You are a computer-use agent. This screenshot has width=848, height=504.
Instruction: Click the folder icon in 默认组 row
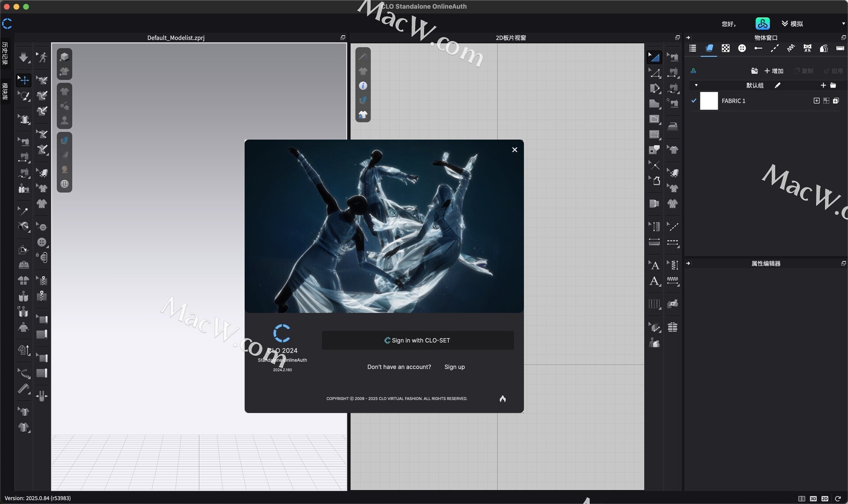833,85
